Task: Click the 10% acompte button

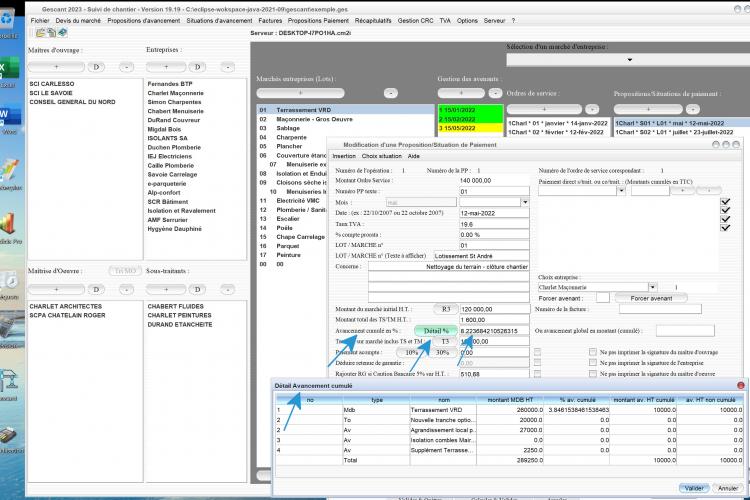Action: (411, 352)
